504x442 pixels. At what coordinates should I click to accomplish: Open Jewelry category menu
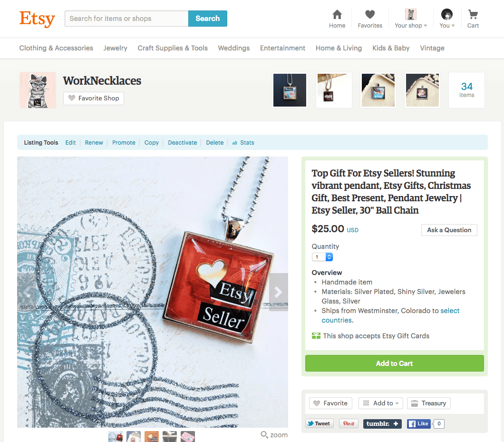click(x=116, y=48)
